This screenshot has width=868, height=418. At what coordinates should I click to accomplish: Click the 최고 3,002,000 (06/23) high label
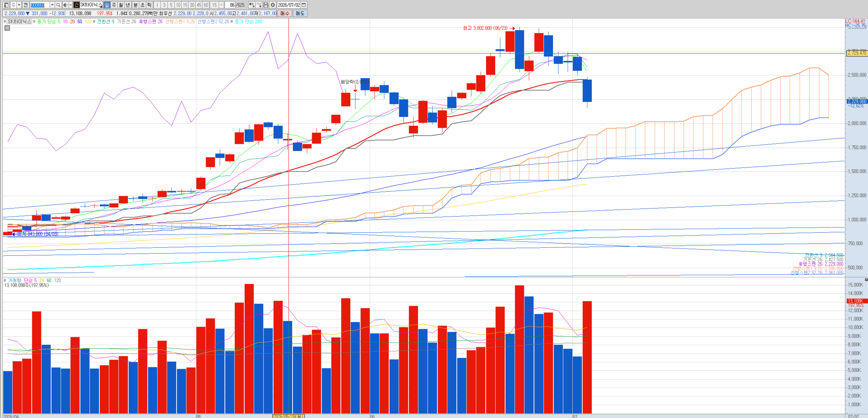pyautogui.click(x=485, y=28)
